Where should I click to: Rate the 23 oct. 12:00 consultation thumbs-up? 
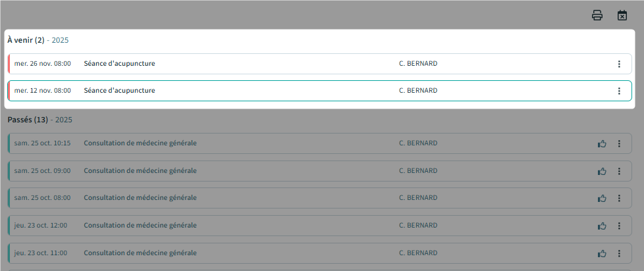(602, 226)
